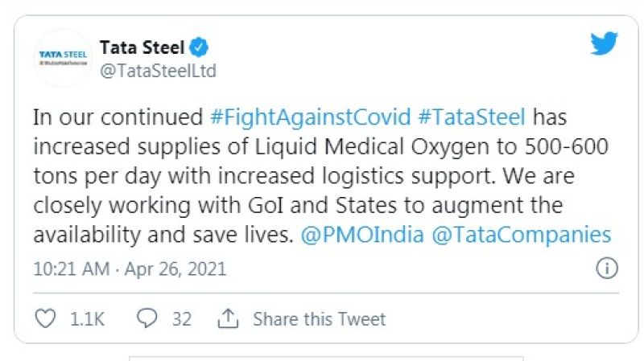The height and width of the screenshot is (361, 644).
Task: Click the @TataSteelLtd handle
Action: tap(158, 71)
